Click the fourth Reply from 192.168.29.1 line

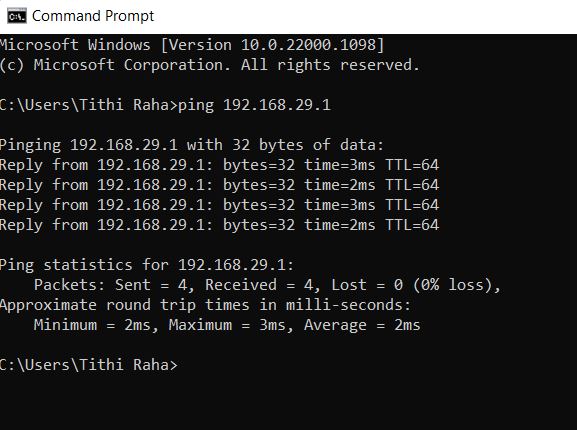219,225
